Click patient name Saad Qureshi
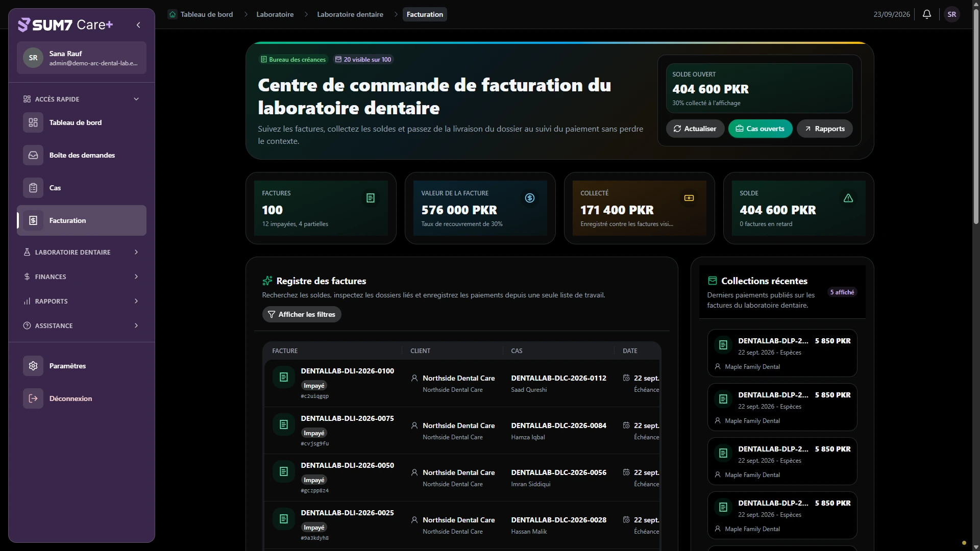Screen dimensions: 980x551 click(x=529, y=390)
